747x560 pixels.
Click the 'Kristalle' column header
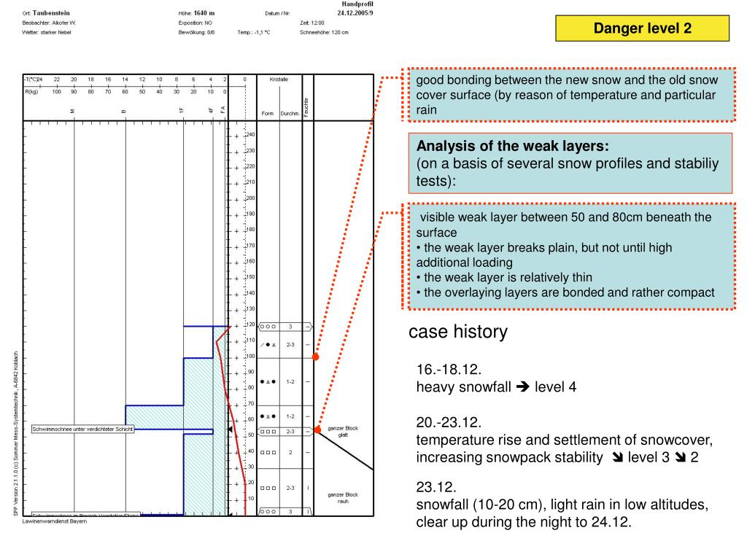[x=279, y=79]
